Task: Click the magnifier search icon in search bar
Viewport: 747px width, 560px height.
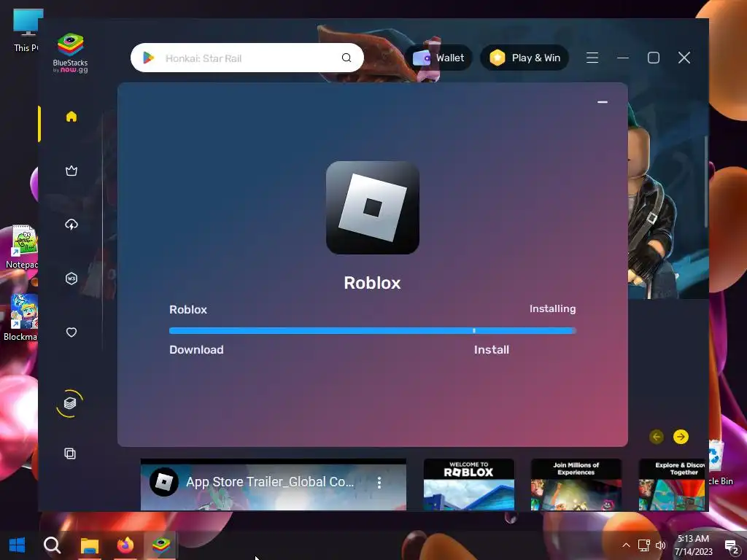Action: [x=347, y=58]
